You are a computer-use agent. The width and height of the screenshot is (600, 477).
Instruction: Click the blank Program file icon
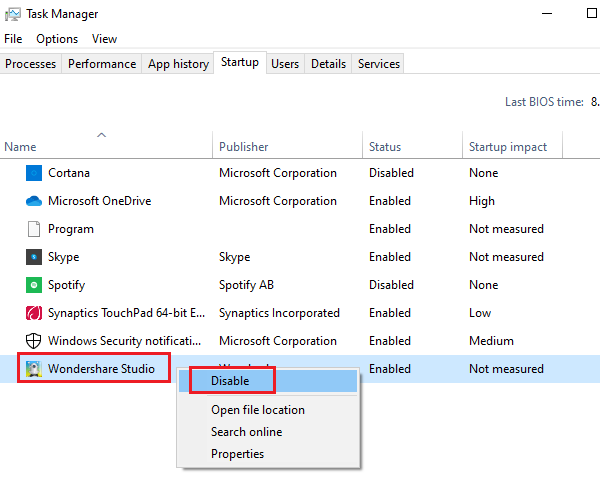tap(33, 229)
